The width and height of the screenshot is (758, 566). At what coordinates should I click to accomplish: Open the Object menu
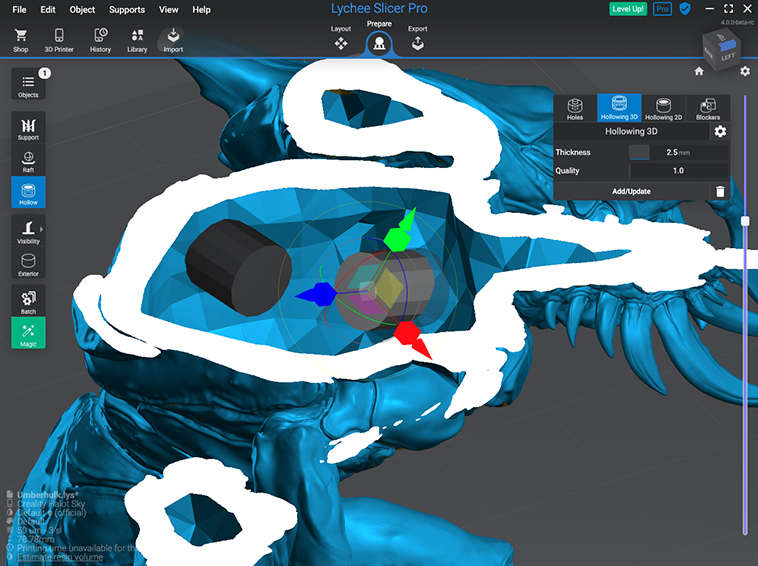[82, 10]
